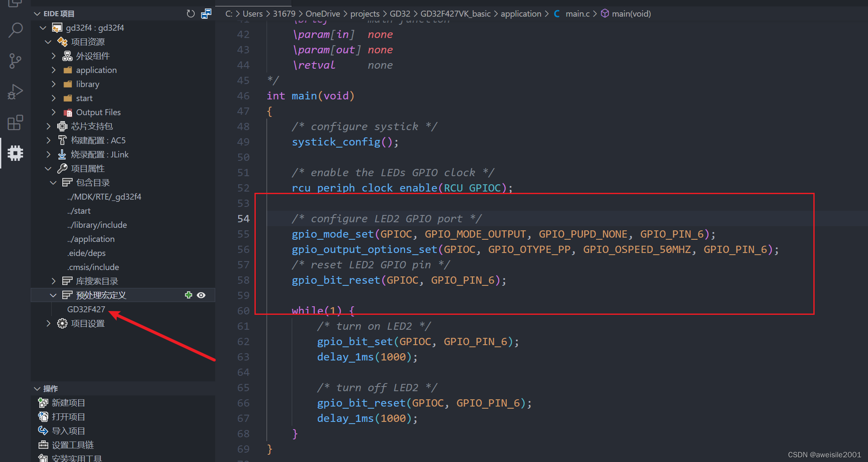Screen dimensions: 868x462
Task: Click the 导入项目 import icon
Action: pyautogui.click(x=43, y=430)
